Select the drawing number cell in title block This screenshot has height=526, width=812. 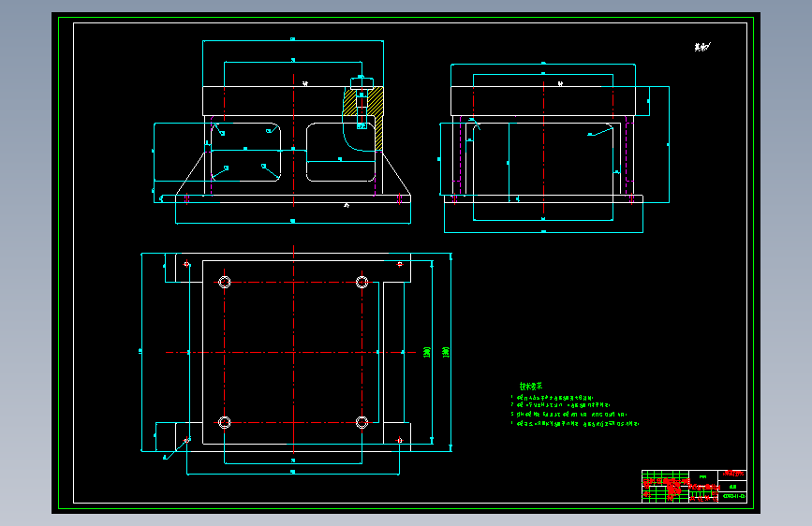click(x=732, y=496)
